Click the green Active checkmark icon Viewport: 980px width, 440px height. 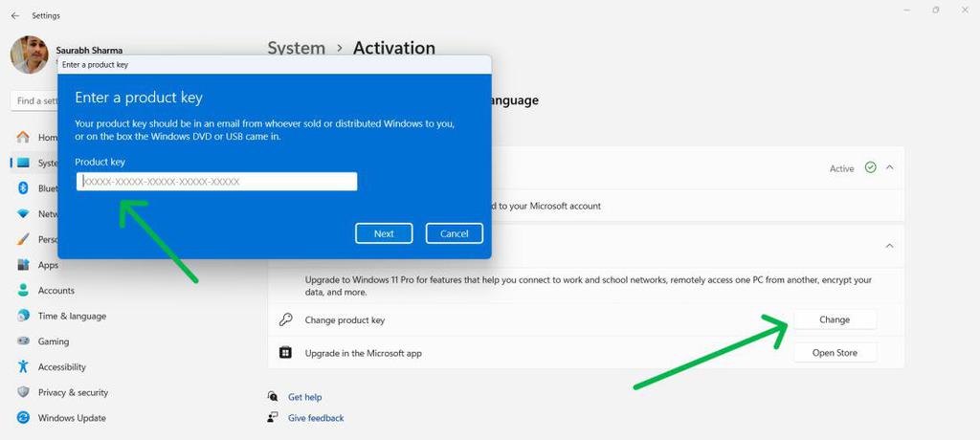870,167
